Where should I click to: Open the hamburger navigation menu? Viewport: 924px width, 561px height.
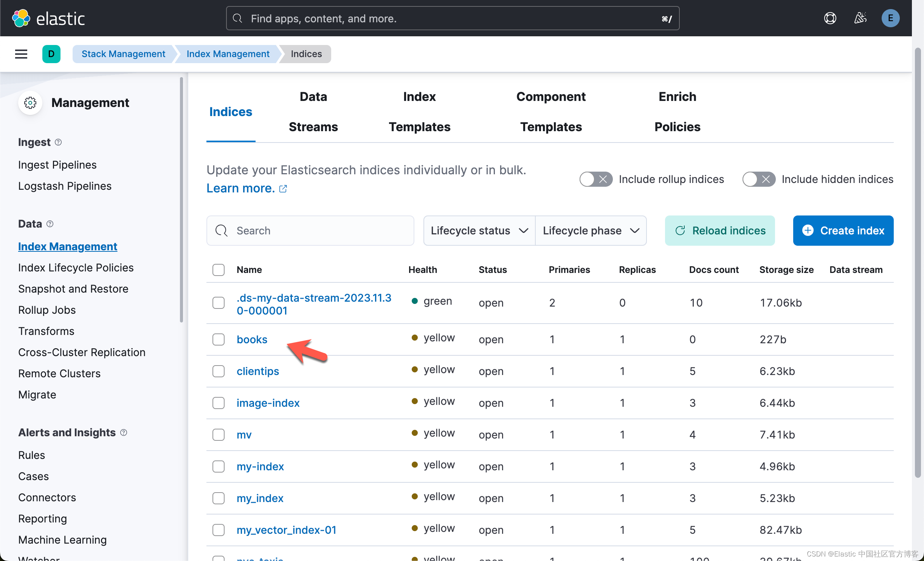pos(21,54)
